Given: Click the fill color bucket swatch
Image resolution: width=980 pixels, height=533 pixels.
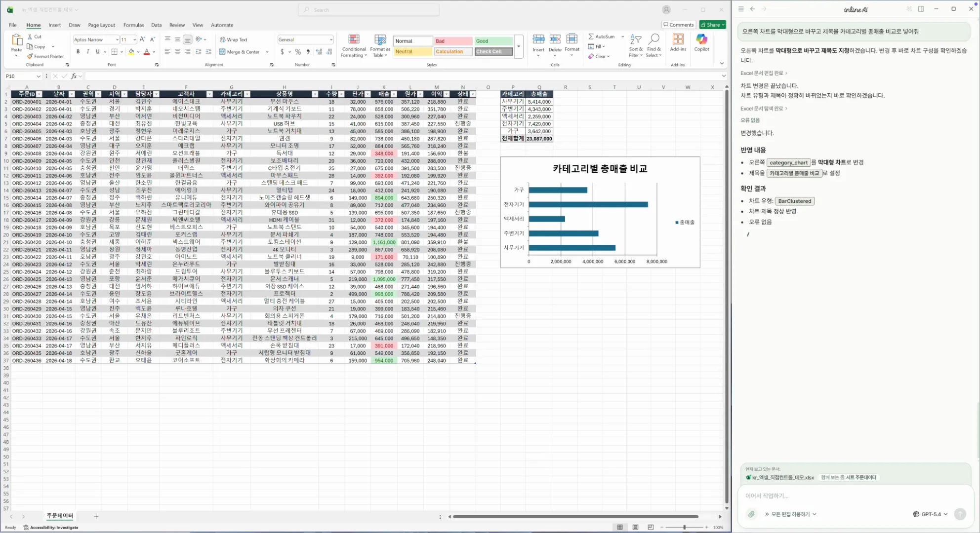Looking at the screenshot, I should point(131,52).
